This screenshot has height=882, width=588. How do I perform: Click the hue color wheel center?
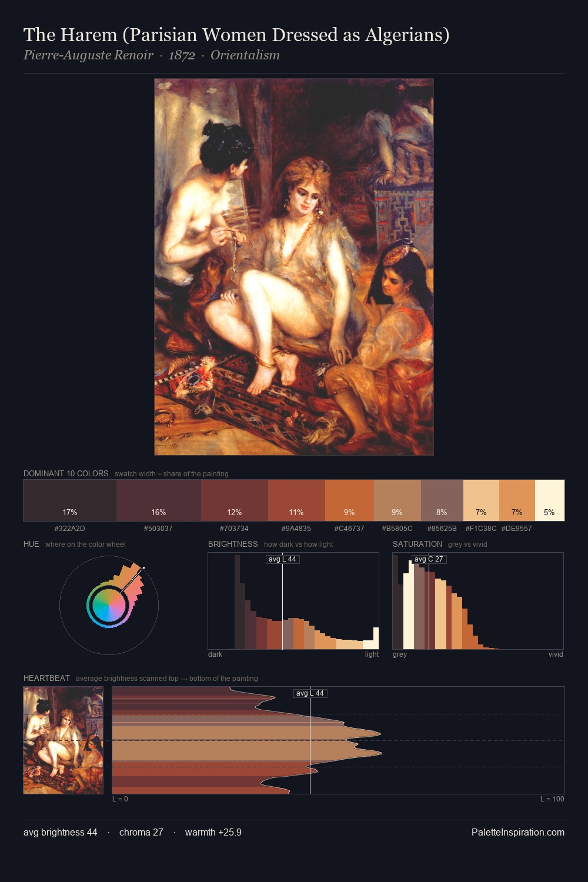pos(109,606)
